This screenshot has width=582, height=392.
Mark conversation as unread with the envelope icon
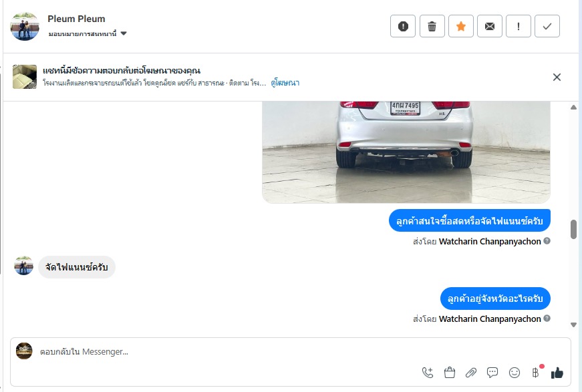490,26
